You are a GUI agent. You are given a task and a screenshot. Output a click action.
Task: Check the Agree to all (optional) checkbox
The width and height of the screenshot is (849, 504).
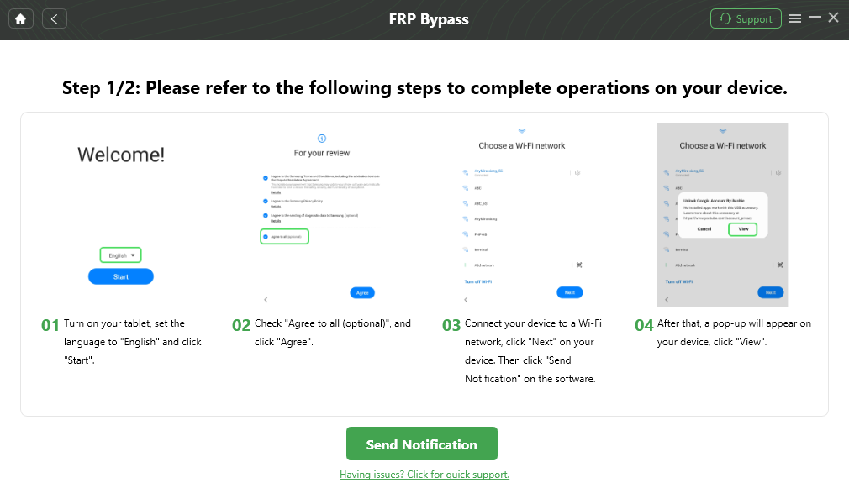coord(266,237)
